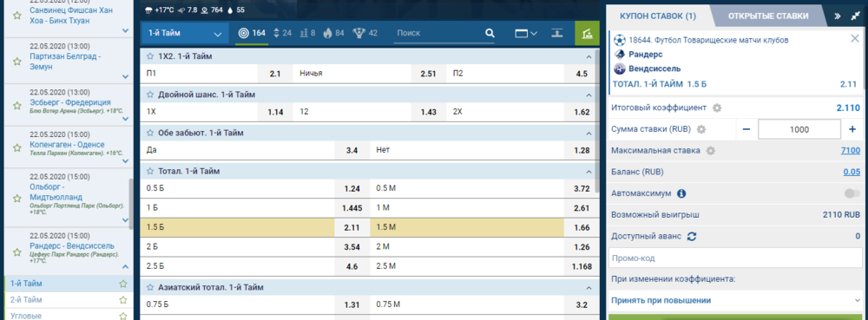
Task: Open the 1-й Тайм period dropdown
Action: point(184,33)
